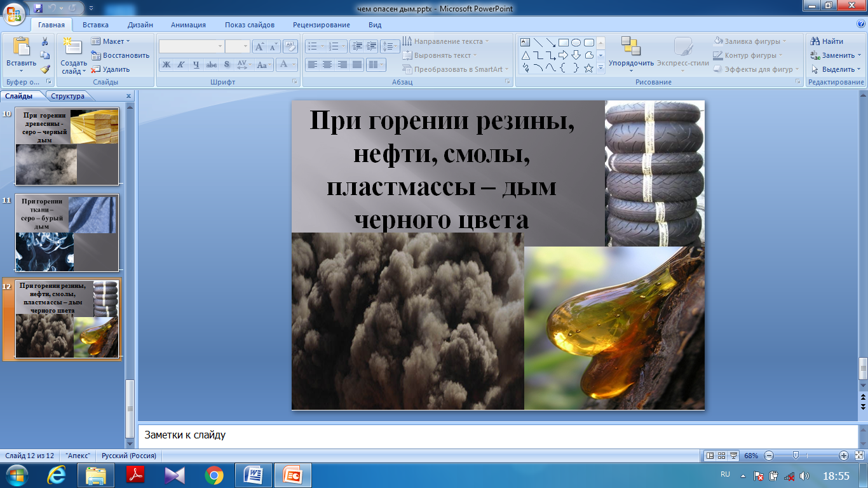Screen dimensions: 868x488
Task: Open the Макет layout dropdown
Action: coord(111,41)
